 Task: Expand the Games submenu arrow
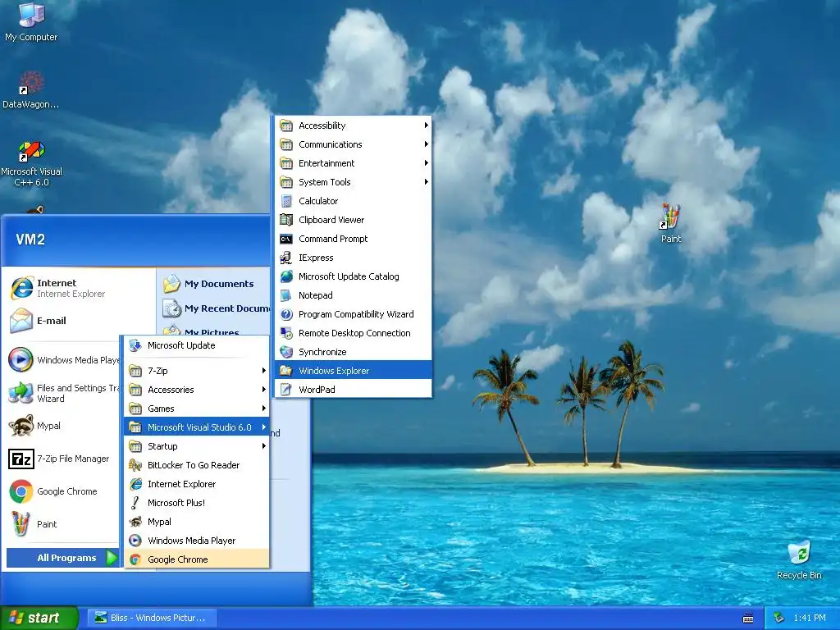263,409
